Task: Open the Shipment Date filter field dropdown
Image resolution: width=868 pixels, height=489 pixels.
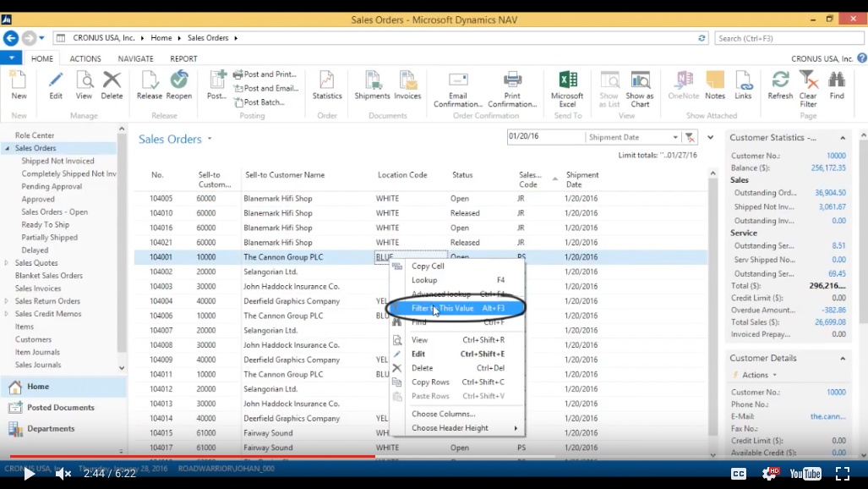Action: 675,138
